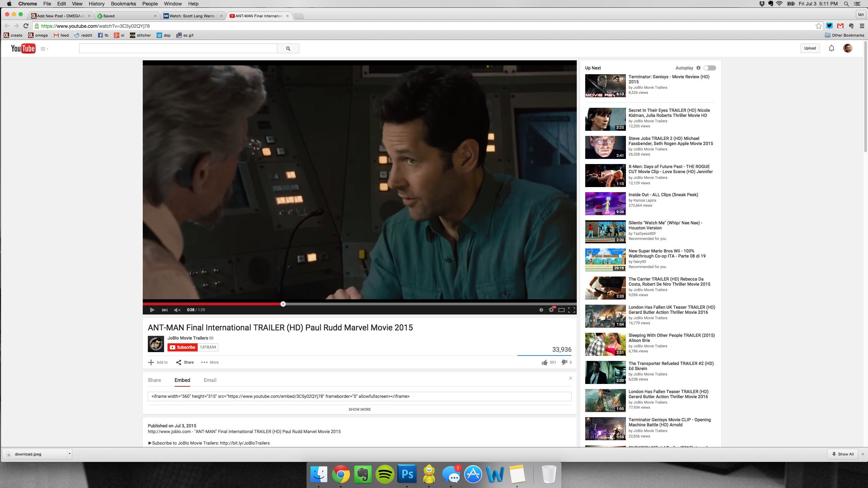
Task: Skip to next video in player
Action: (165, 310)
